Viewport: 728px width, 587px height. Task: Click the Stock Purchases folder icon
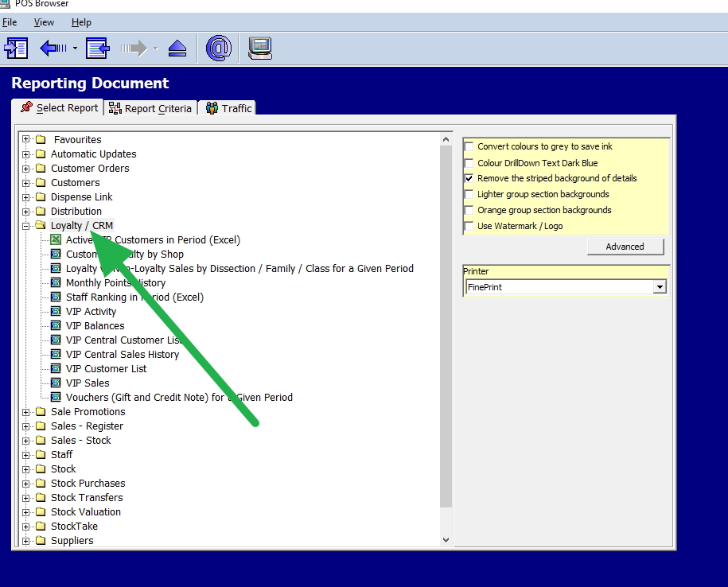point(41,483)
